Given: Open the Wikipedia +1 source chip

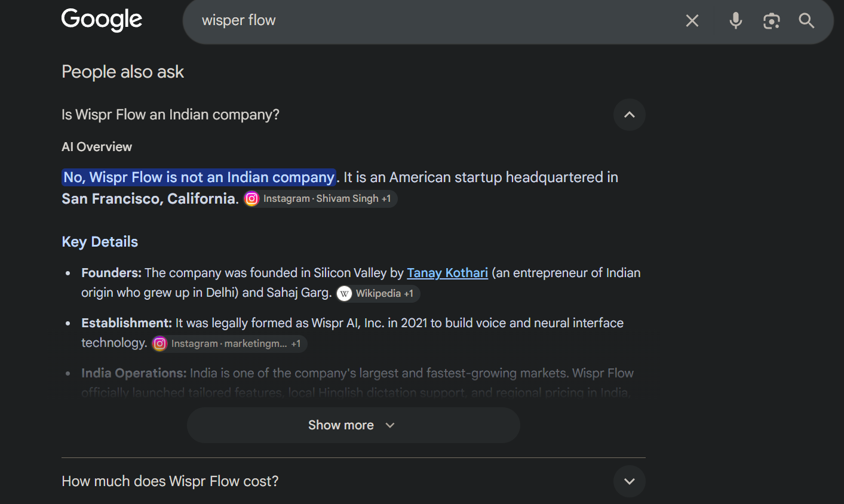Looking at the screenshot, I should click(378, 294).
